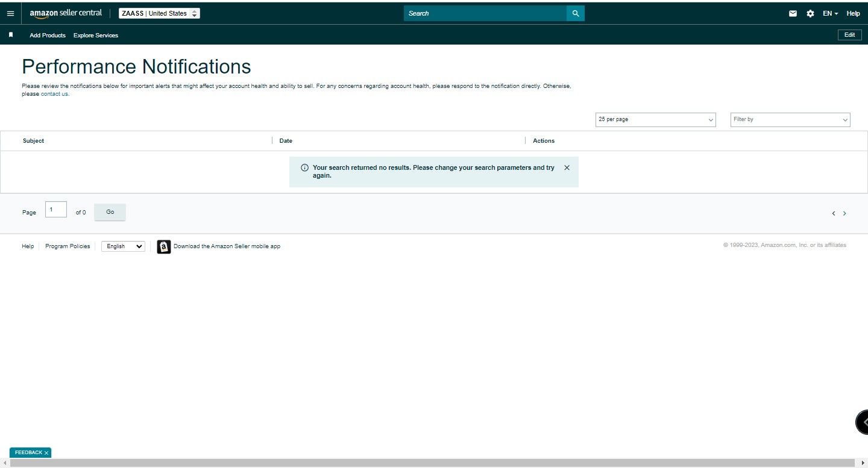Open the footer Help link
Screen dimensions: 868x468
pyautogui.click(x=28, y=246)
